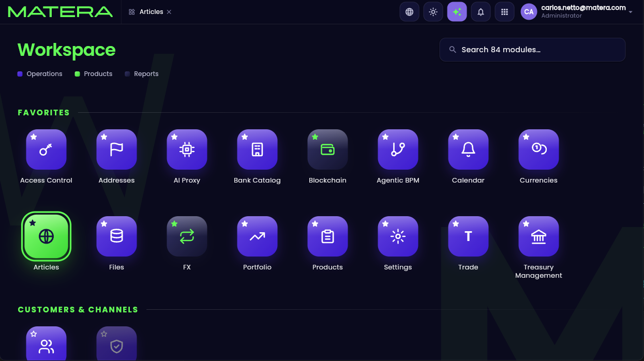Click the CA user avatar
Screen dimensions: 644x361
click(x=529, y=12)
